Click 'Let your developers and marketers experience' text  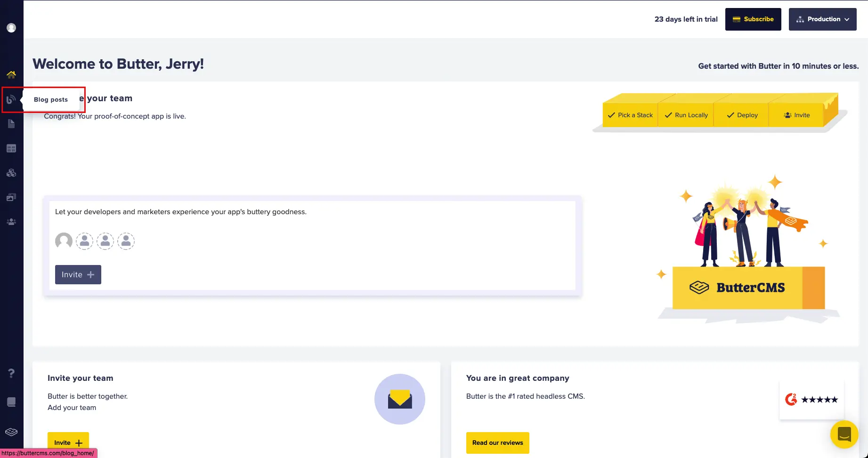(x=181, y=212)
